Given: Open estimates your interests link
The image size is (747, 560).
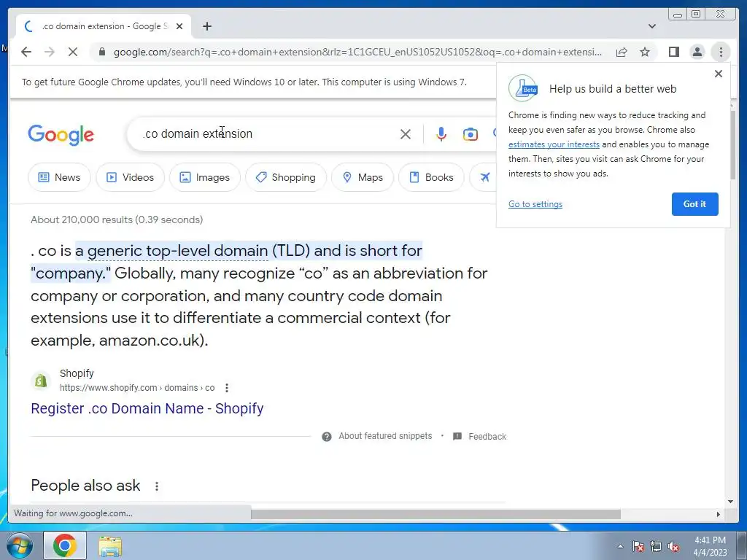Looking at the screenshot, I should coord(554,144).
